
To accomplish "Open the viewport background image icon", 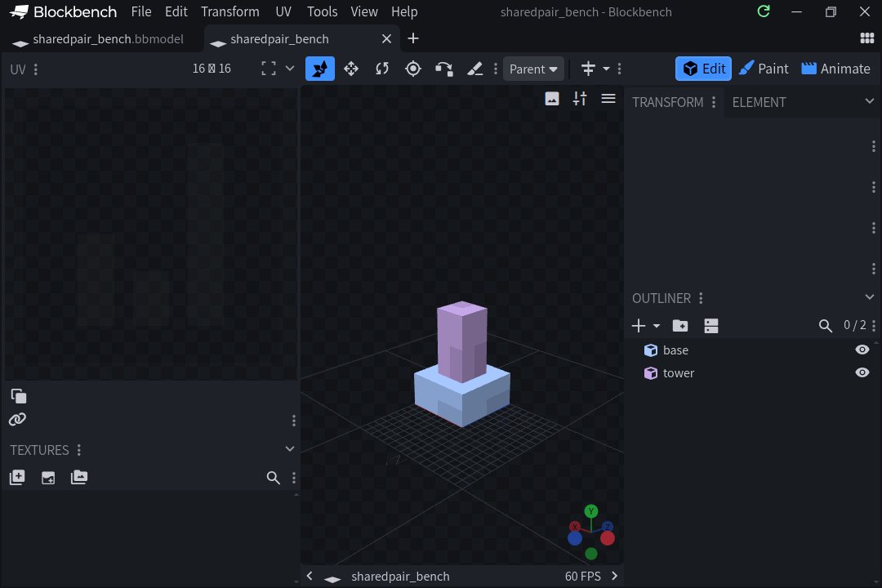I will click(x=552, y=99).
